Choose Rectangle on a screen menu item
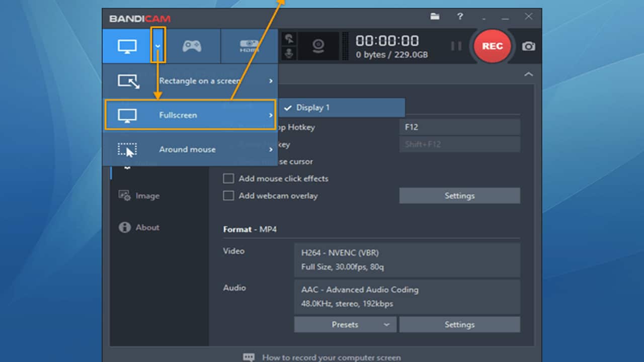 click(190, 81)
